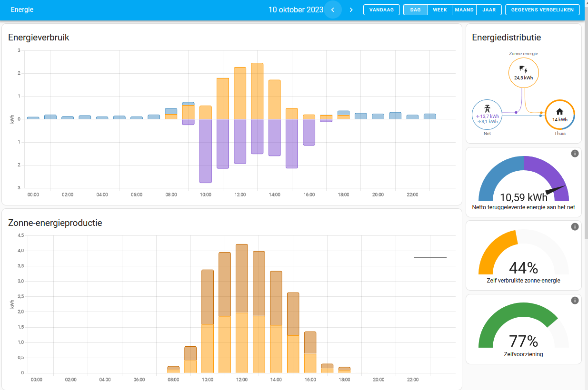588x390 pixels.
Task: Click the Zonne-energie solar panel icon
Action: click(x=523, y=69)
